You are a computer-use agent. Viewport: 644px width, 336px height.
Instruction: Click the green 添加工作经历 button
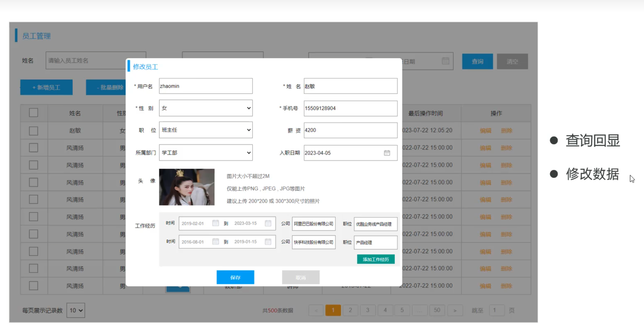click(x=376, y=259)
